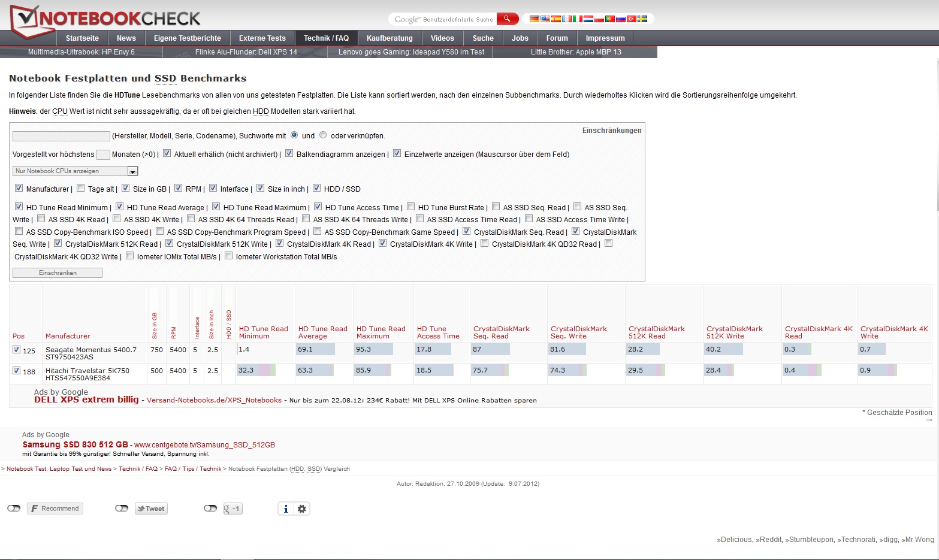939x560 pixels.
Task: Check the HD Tune Burst Rate checkbox
Action: pos(410,207)
